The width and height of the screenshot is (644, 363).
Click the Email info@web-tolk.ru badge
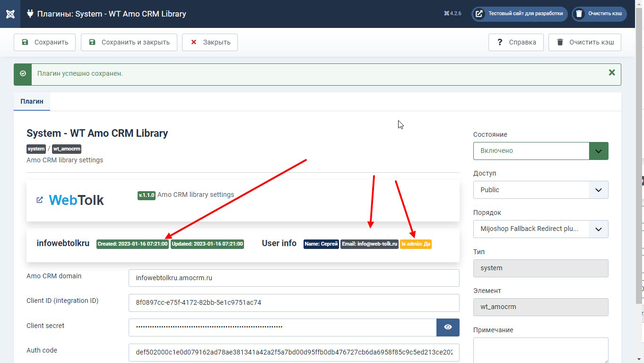[370, 244]
